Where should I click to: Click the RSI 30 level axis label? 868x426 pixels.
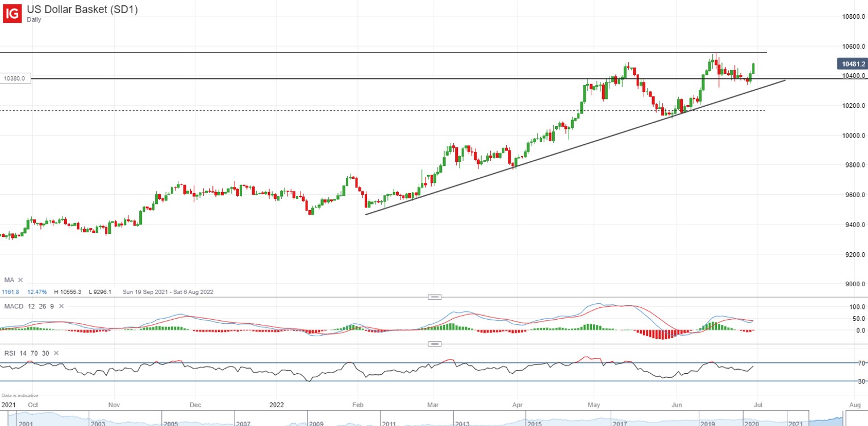coord(862,381)
